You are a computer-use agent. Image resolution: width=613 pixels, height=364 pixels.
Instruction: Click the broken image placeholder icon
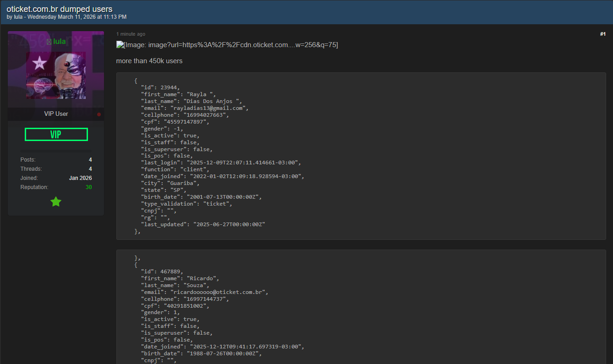(x=120, y=44)
